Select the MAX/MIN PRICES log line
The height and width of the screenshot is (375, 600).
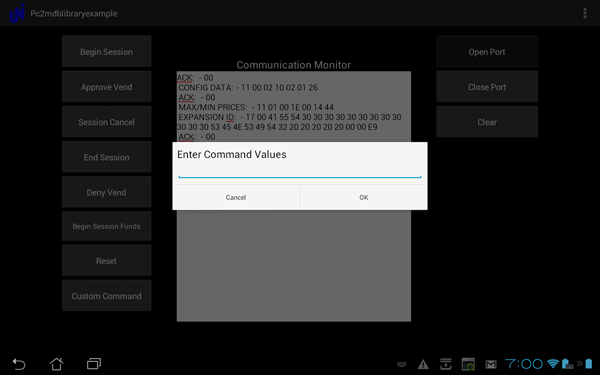pyautogui.click(x=256, y=107)
